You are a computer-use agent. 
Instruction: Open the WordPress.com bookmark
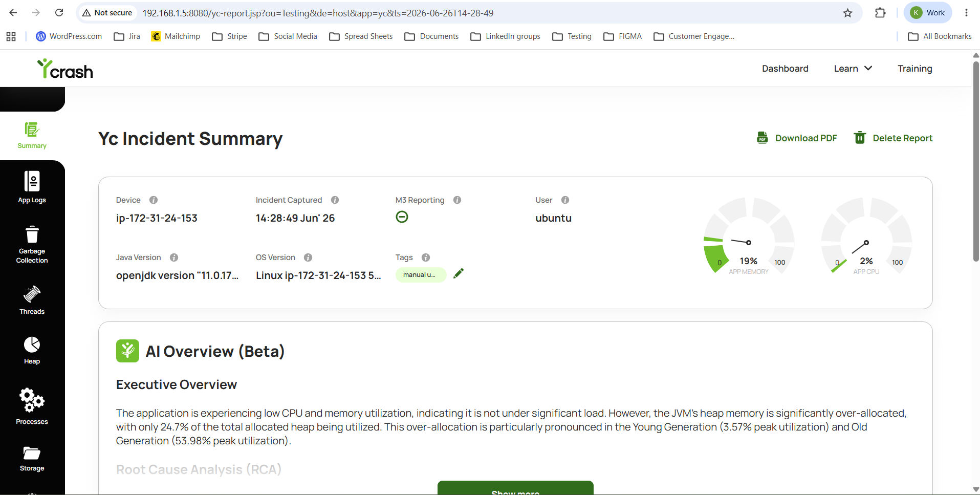(x=69, y=36)
